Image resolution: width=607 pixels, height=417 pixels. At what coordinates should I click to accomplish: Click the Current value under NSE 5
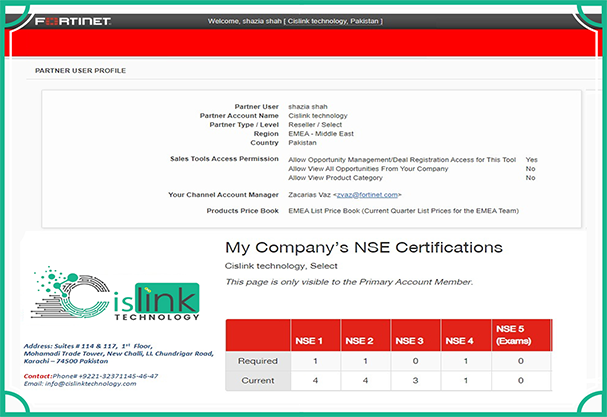[521, 381]
